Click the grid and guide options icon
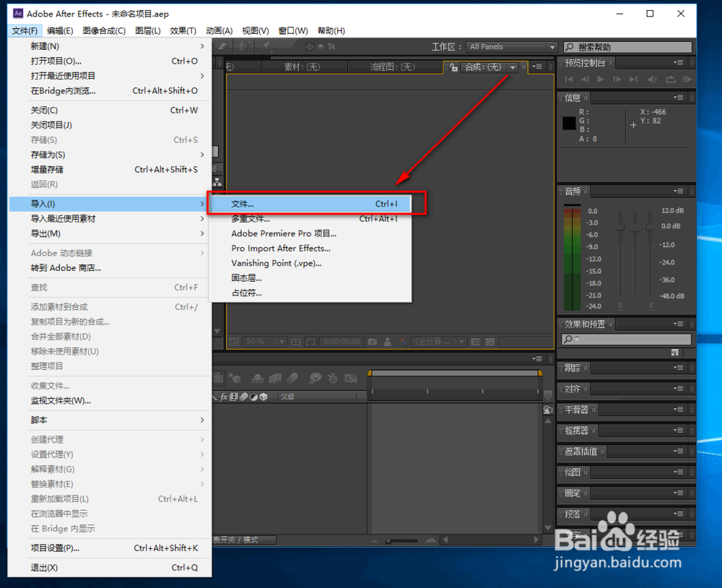 pos(296,342)
